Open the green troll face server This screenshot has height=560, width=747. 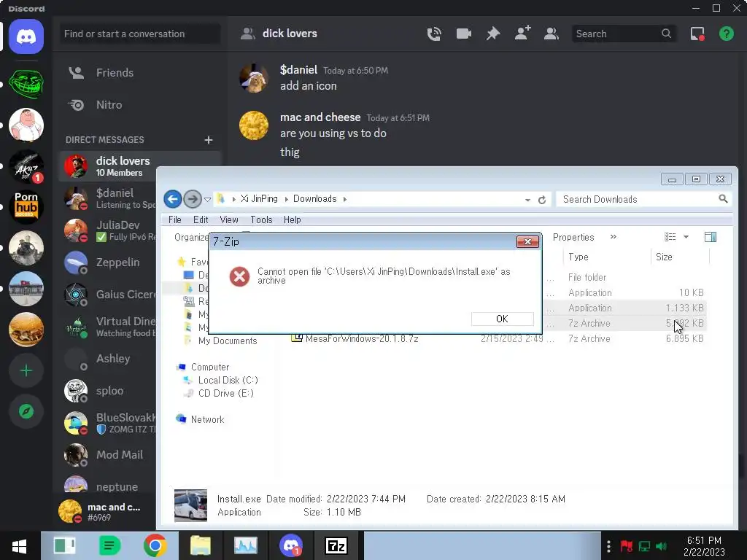pyautogui.click(x=26, y=84)
